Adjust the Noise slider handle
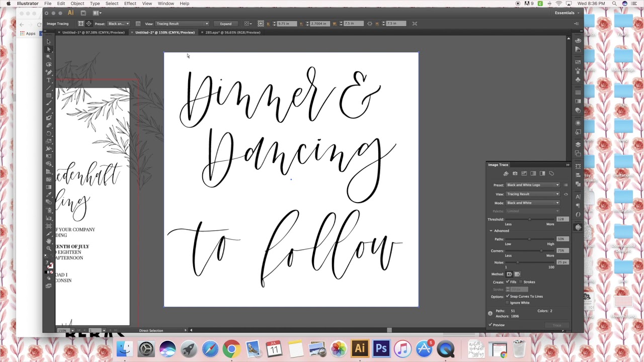Viewport: 644px width, 362px height. (x=518, y=262)
